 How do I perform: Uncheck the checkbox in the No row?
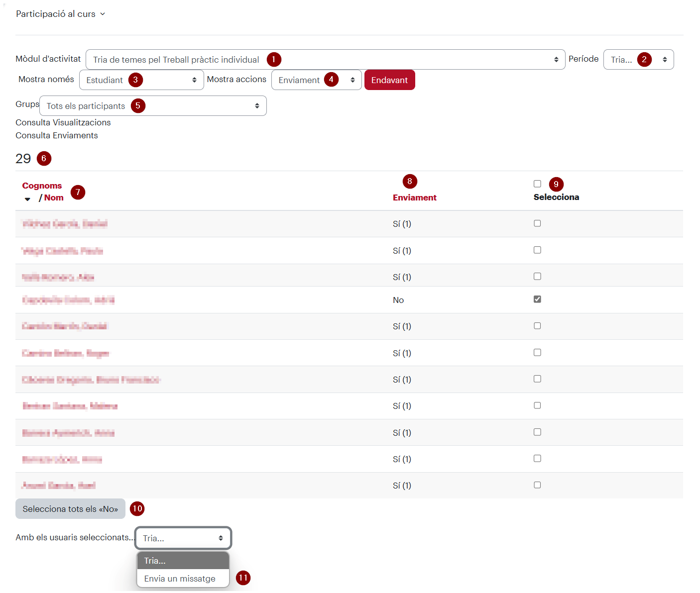[x=537, y=299]
